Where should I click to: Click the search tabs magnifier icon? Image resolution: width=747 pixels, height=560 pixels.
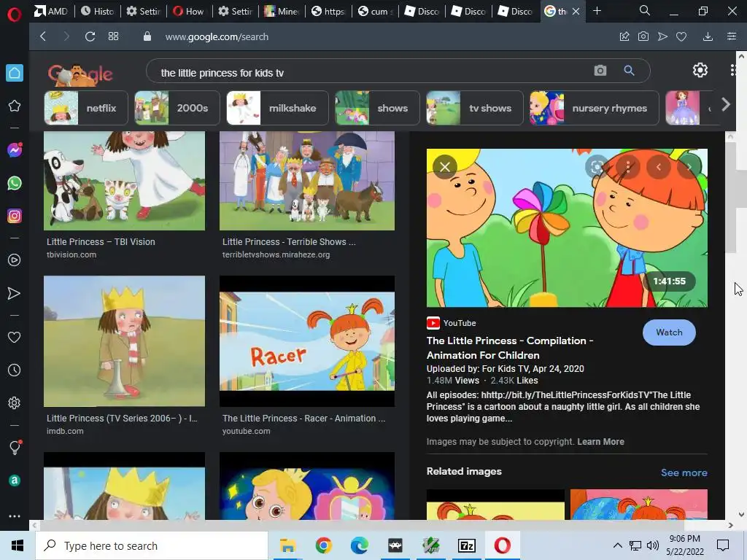point(645,10)
